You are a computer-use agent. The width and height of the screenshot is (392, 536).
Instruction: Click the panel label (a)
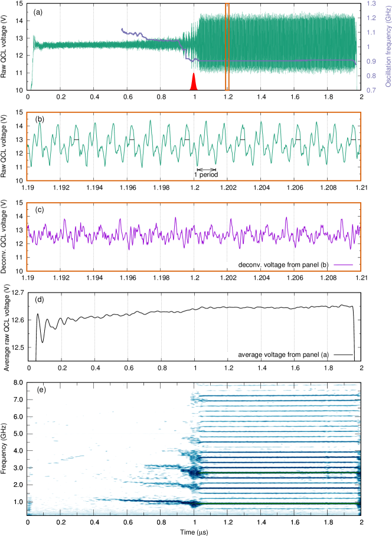pyautogui.click(x=38, y=12)
